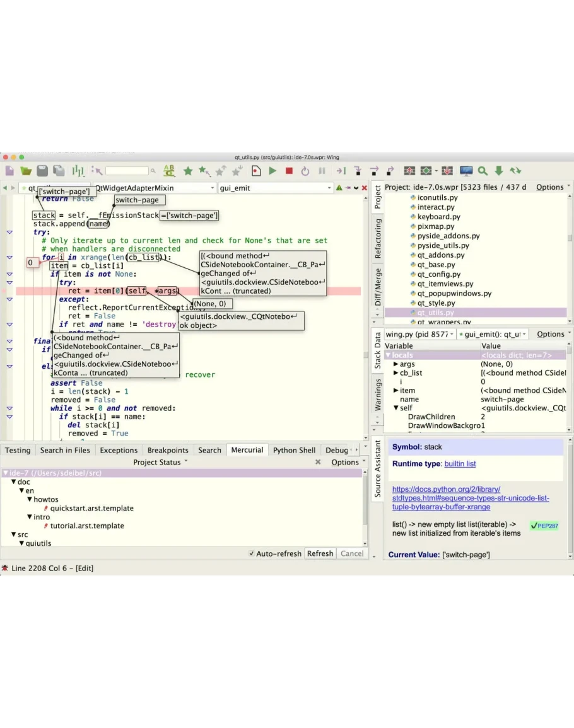Image resolution: width=574 pixels, height=728 pixels.
Task: Collapse the src folder in Mercurial tree
Action: pyautogui.click(x=13, y=534)
